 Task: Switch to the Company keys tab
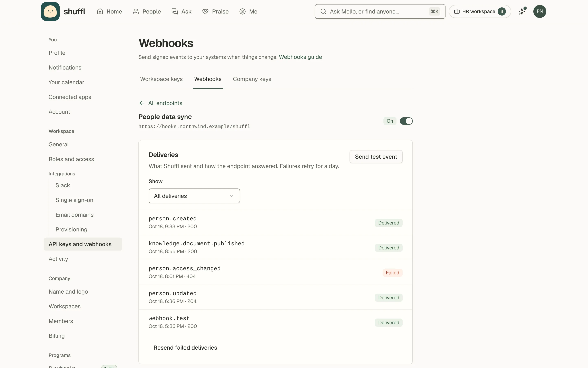click(x=252, y=79)
